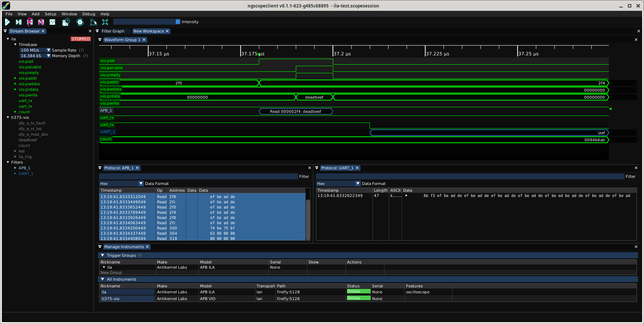The image size is (644, 324).
Task: Select the ti375-vio instrument nickname field
Action: pyautogui.click(x=127, y=299)
